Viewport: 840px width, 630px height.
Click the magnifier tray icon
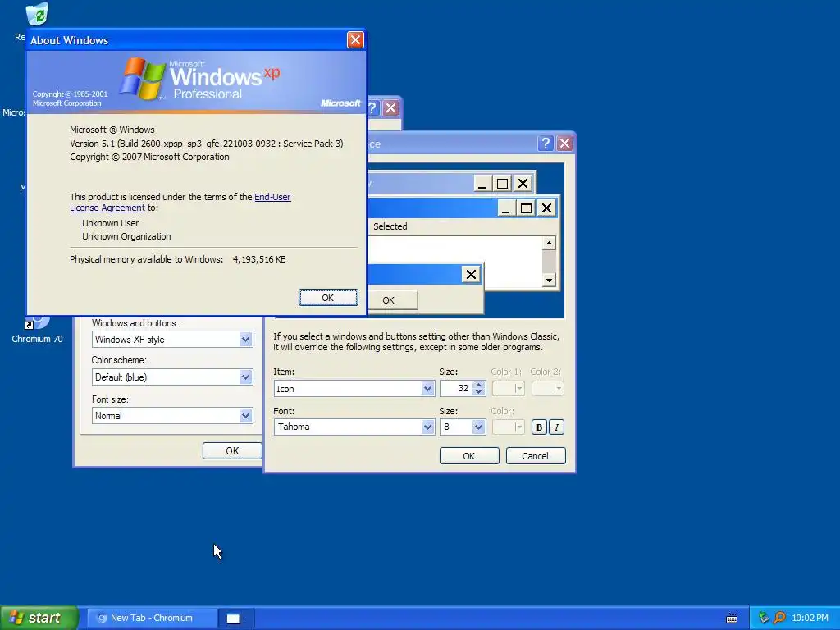point(779,618)
